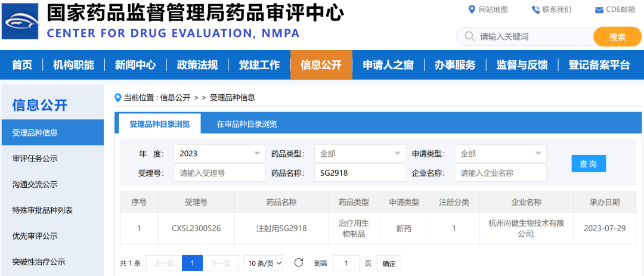The width and height of the screenshot is (644, 276).
Task: Click 信息公开 in the breadcrumb
Action: [x=175, y=98]
